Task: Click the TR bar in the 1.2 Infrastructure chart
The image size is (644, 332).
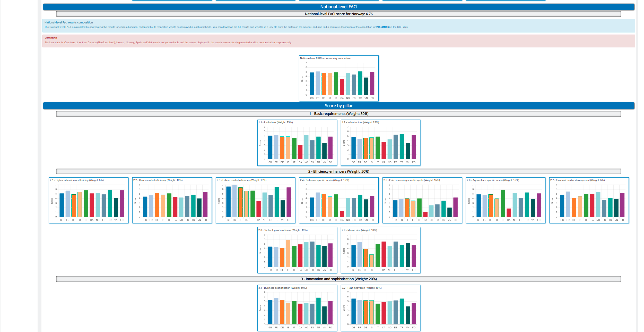Action: [x=402, y=146]
